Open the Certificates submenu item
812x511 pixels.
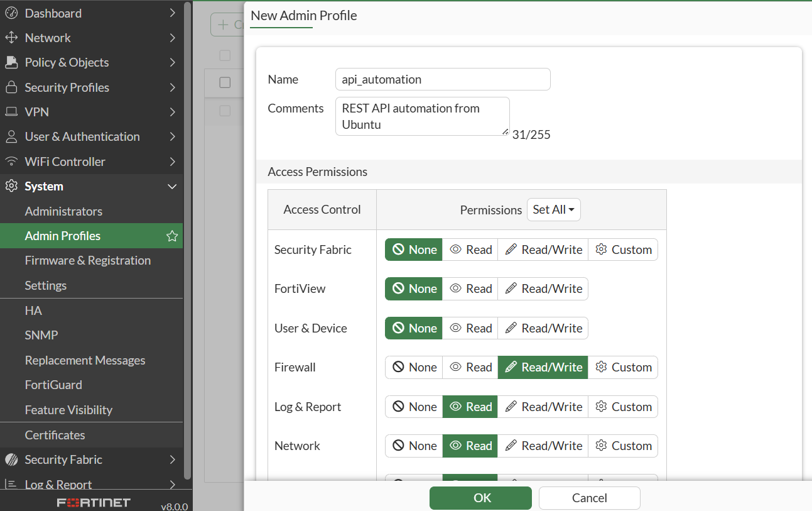pos(92,435)
